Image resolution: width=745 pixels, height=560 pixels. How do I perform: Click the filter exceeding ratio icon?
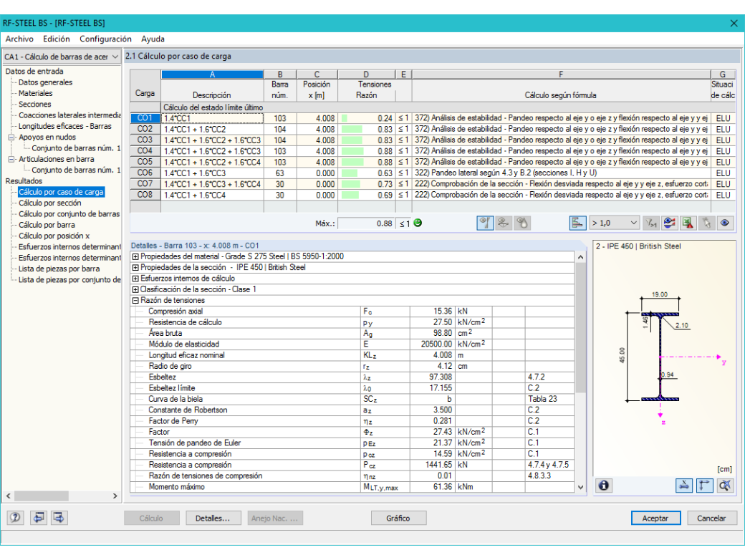(650, 223)
